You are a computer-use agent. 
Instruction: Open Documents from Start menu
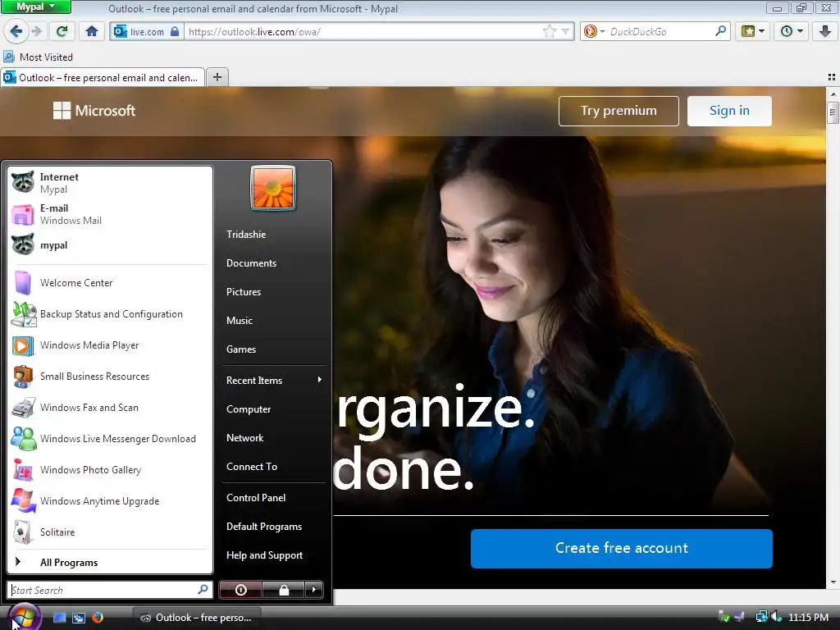(274, 263)
